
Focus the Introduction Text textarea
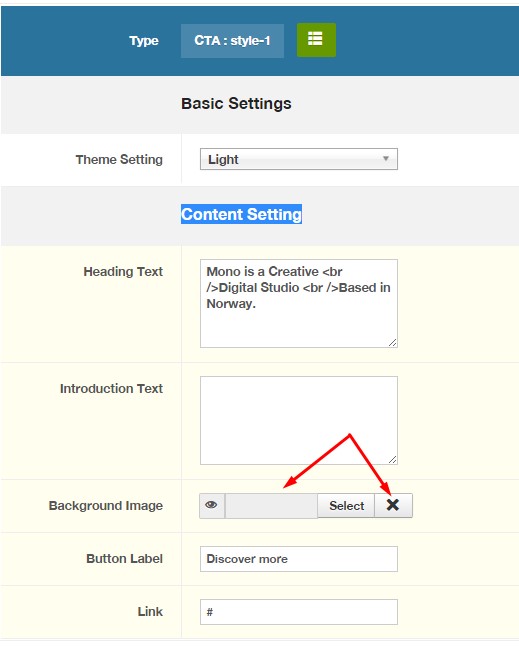299,420
